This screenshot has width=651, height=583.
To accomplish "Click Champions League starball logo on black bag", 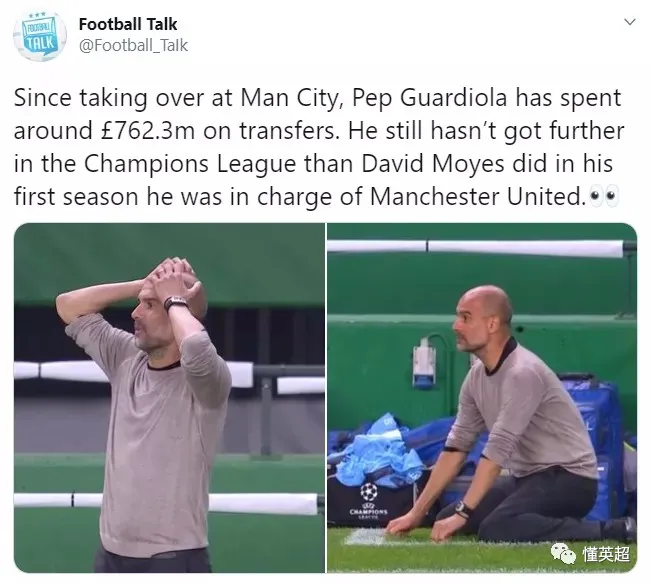I will click(369, 492).
